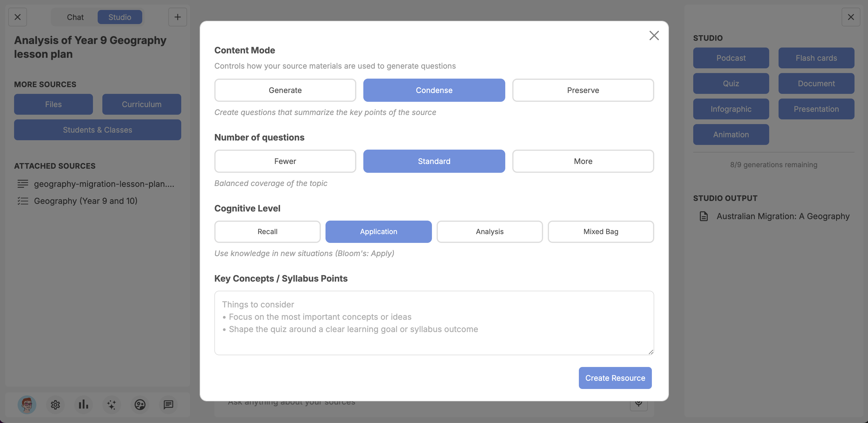Click the sparkles AI icon
Image resolution: width=868 pixels, height=423 pixels.
coord(111,405)
